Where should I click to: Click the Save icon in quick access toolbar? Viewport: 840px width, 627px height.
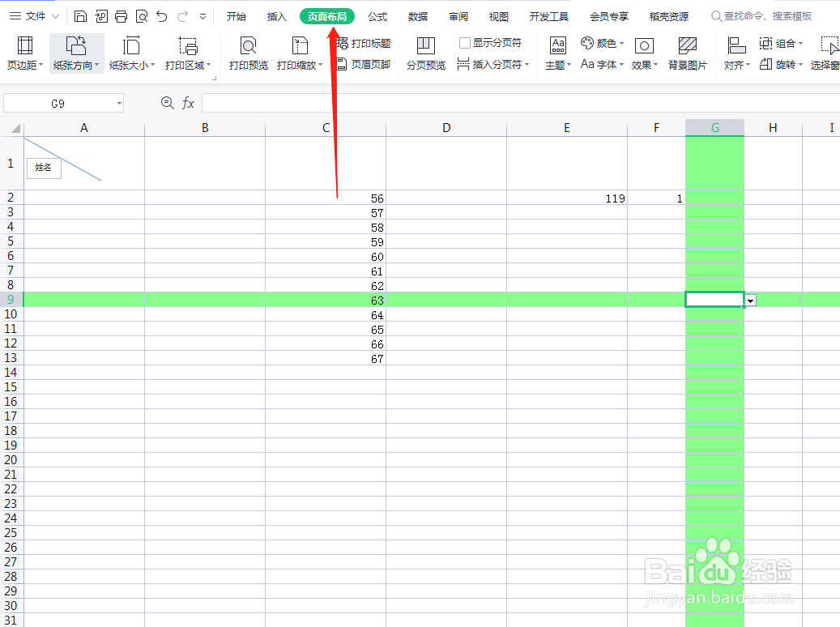pos(80,17)
